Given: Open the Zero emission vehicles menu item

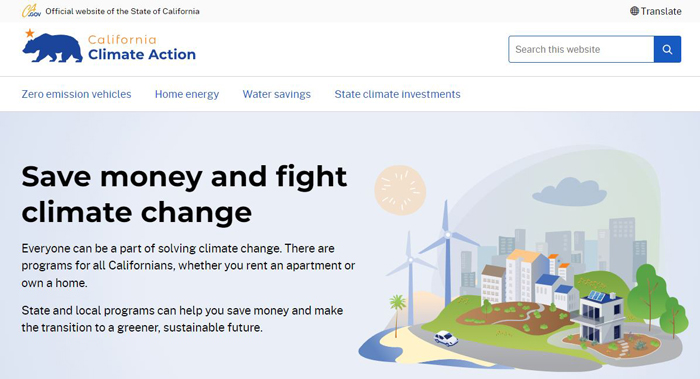Looking at the screenshot, I should 76,94.
